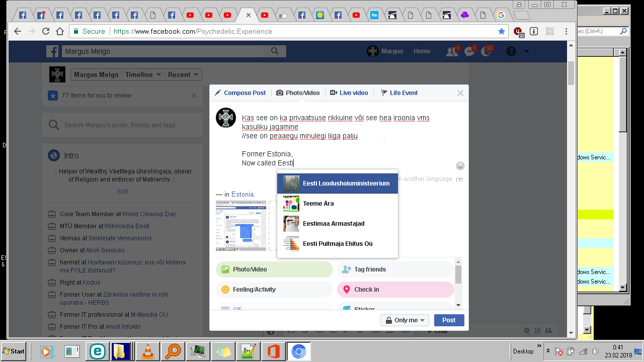The image size is (644, 362).
Task: Choose Eestimaa Armastajad suggestion
Action: point(338,224)
